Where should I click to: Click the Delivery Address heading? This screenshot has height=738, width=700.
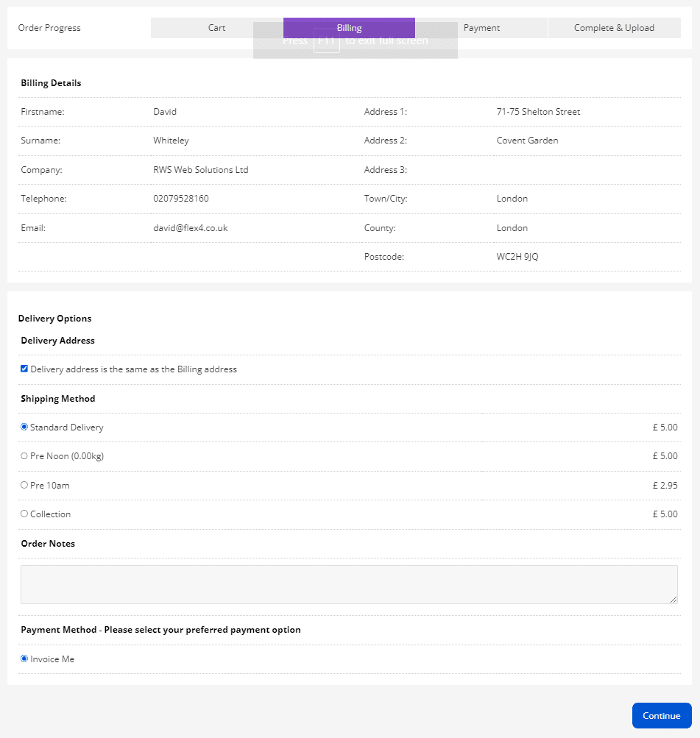[58, 340]
